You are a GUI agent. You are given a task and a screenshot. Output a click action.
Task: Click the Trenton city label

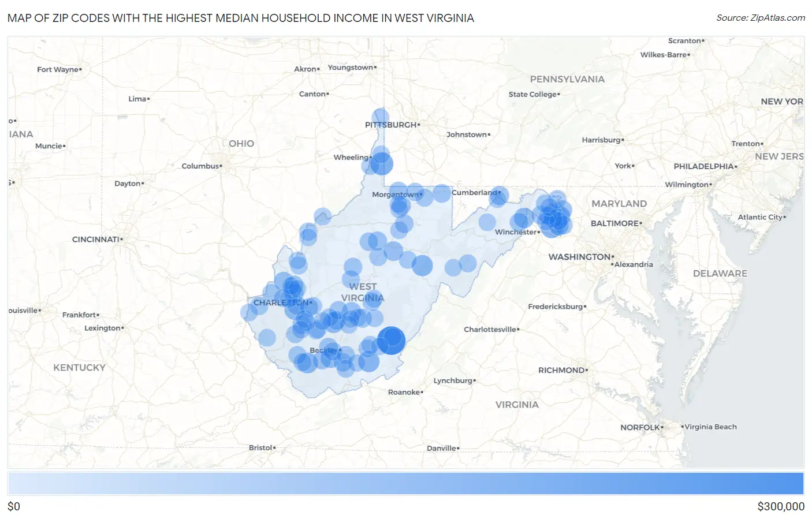click(x=746, y=144)
